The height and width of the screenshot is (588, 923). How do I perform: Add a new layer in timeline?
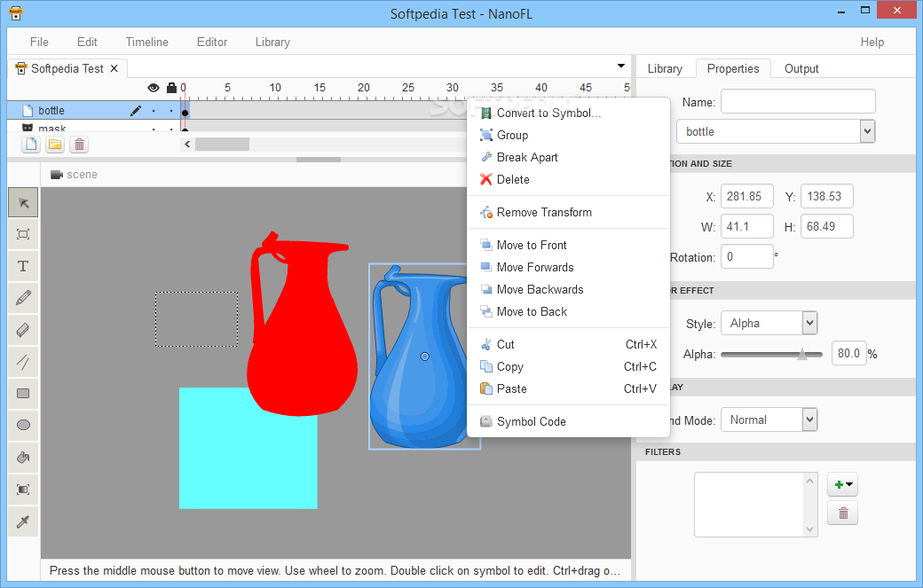(x=31, y=144)
